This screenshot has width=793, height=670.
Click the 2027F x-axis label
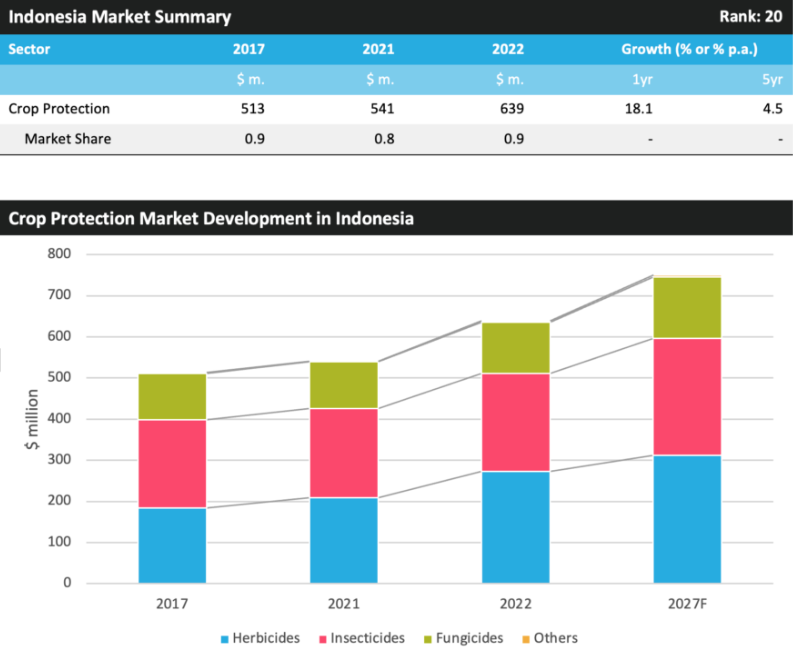[687, 605]
